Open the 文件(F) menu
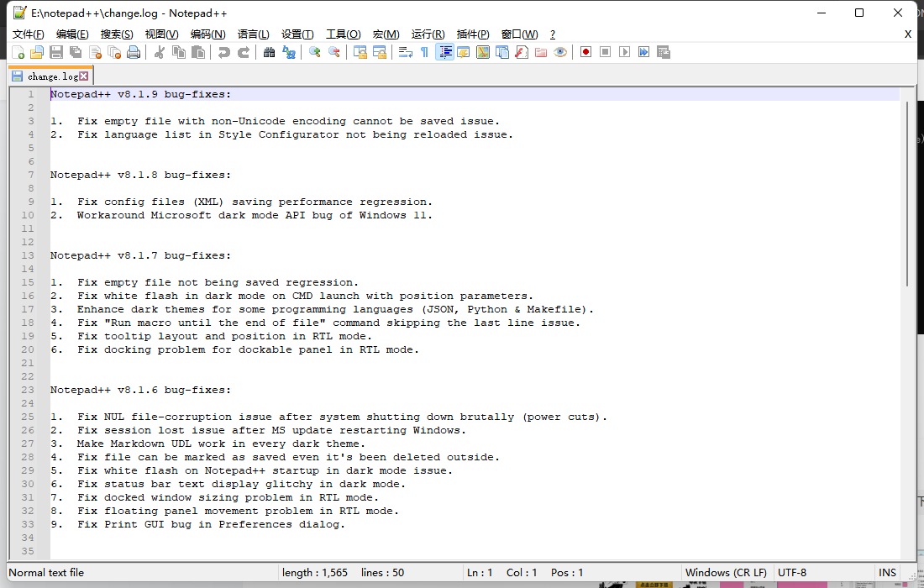This screenshot has width=924, height=588. [x=29, y=34]
